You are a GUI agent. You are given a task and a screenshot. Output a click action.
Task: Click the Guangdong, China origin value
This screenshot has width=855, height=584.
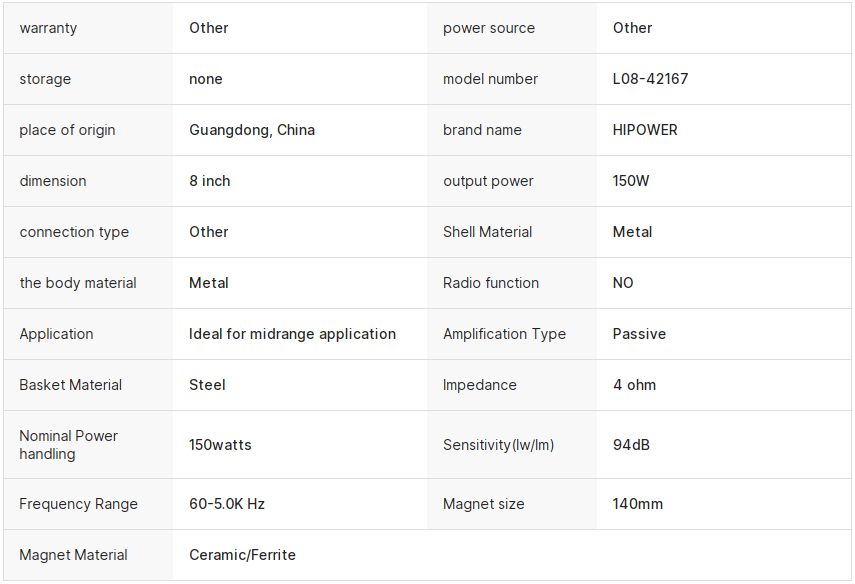click(x=252, y=130)
